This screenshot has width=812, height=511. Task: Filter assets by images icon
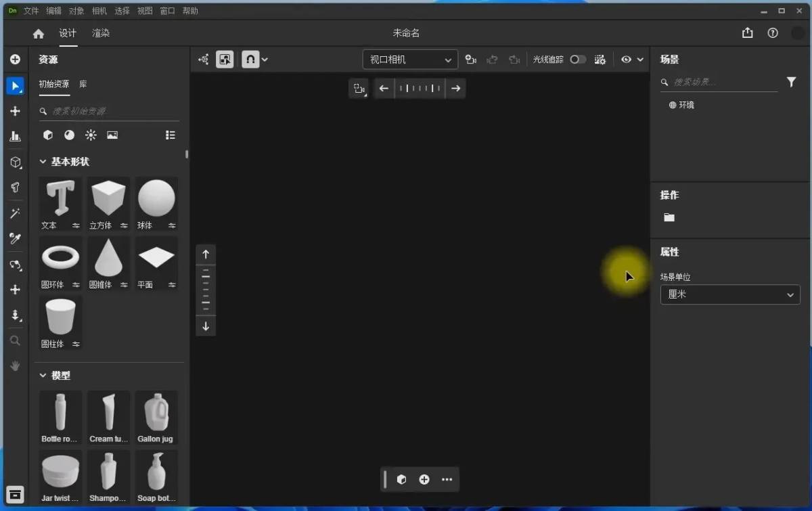(112, 135)
